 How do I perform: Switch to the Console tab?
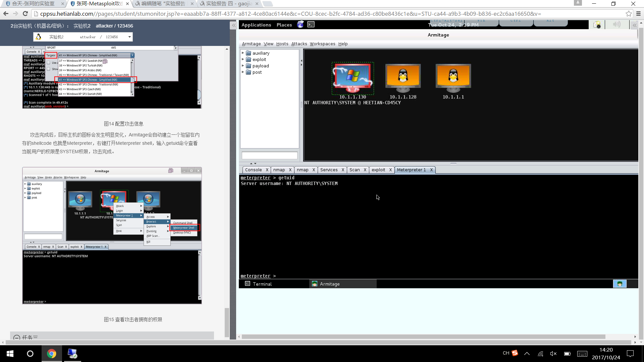point(253,170)
